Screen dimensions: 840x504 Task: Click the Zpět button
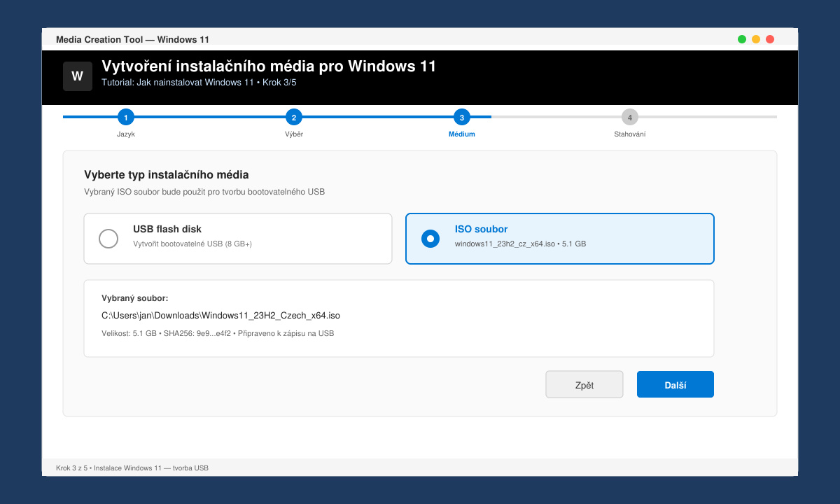584,384
